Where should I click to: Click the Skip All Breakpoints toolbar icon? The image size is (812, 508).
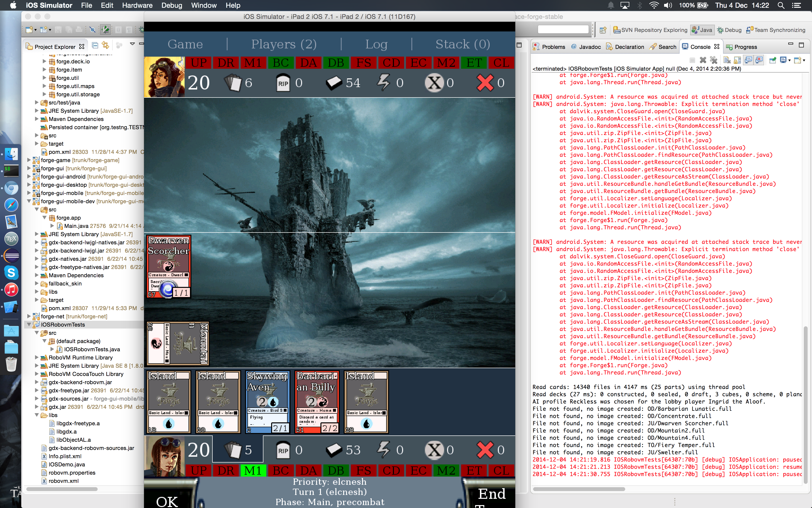click(93, 30)
